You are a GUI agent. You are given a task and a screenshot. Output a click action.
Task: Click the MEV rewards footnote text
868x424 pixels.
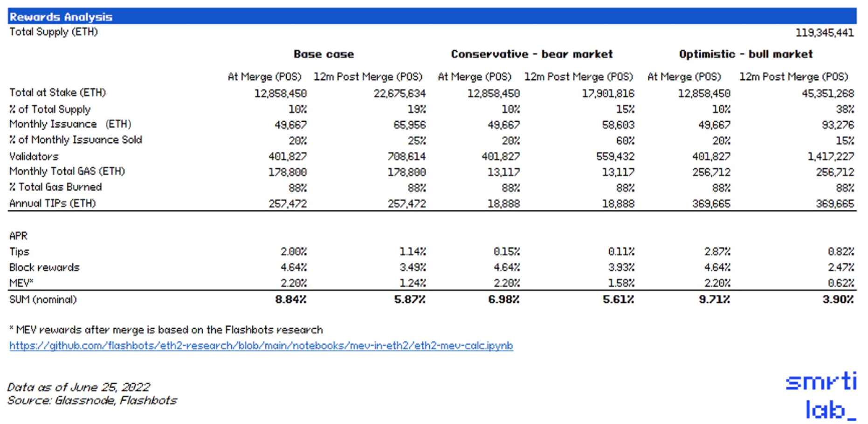pyautogui.click(x=166, y=330)
